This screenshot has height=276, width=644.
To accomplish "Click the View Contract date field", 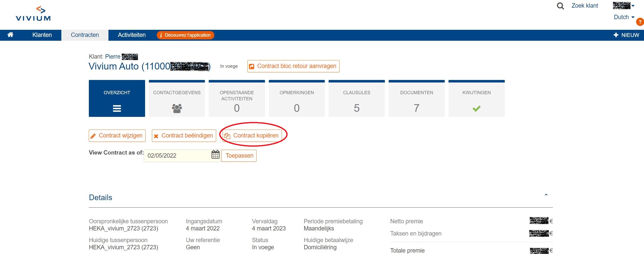I will pyautogui.click(x=182, y=156).
